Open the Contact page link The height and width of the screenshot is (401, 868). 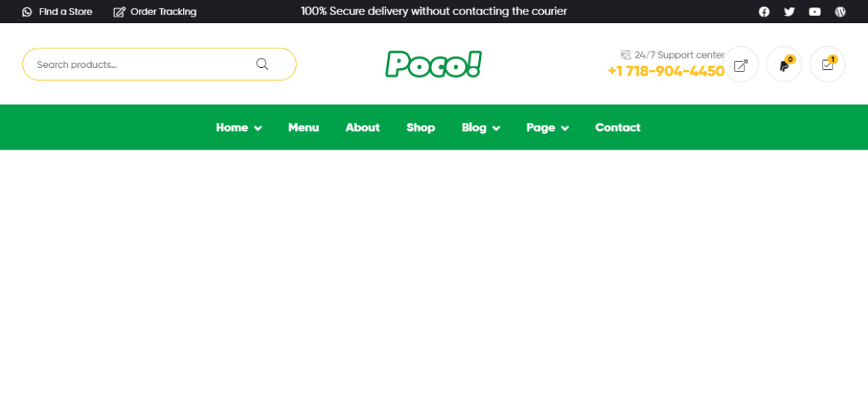pyautogui.click(x=618, y=127)
